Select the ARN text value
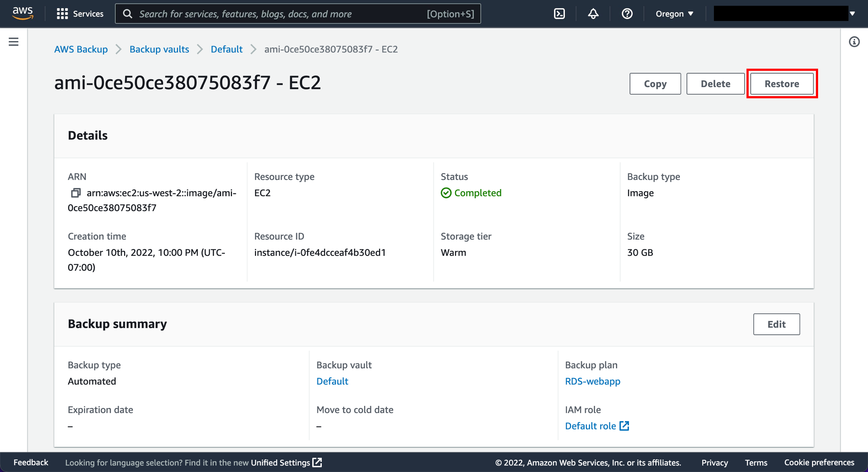This screenshot has height=472, width=868. pyautogui.click(x=152, y=200)
